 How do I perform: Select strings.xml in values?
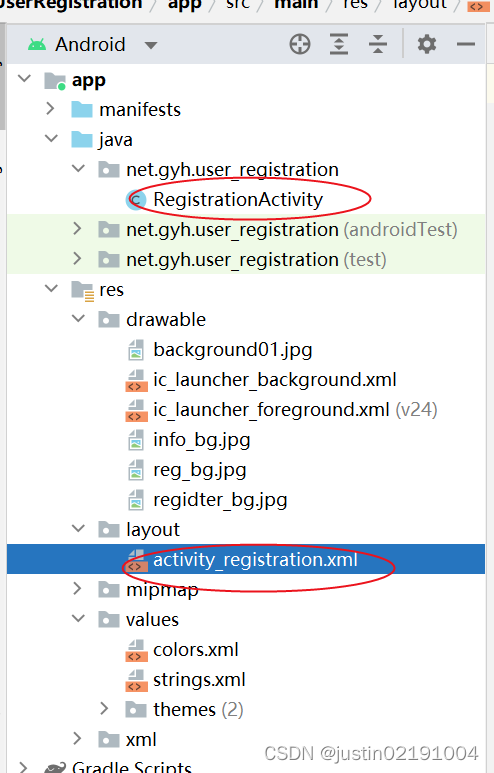tap(199, 680)
